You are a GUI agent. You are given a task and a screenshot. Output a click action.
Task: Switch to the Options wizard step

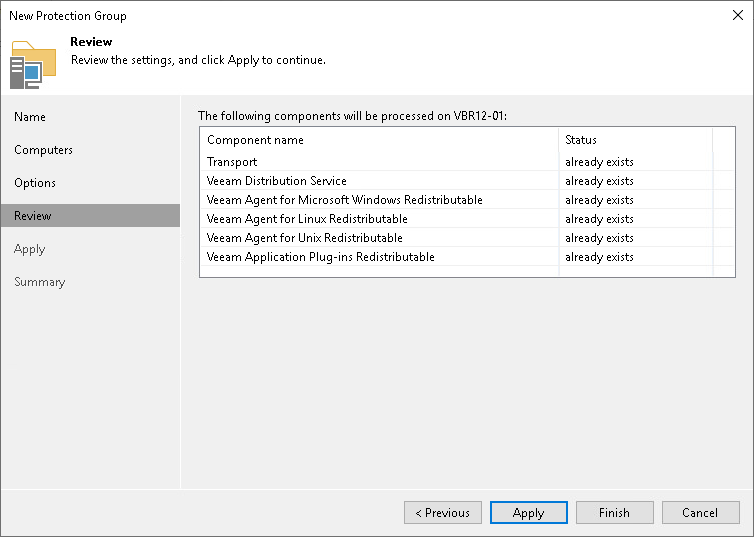(x=35, y=183)
